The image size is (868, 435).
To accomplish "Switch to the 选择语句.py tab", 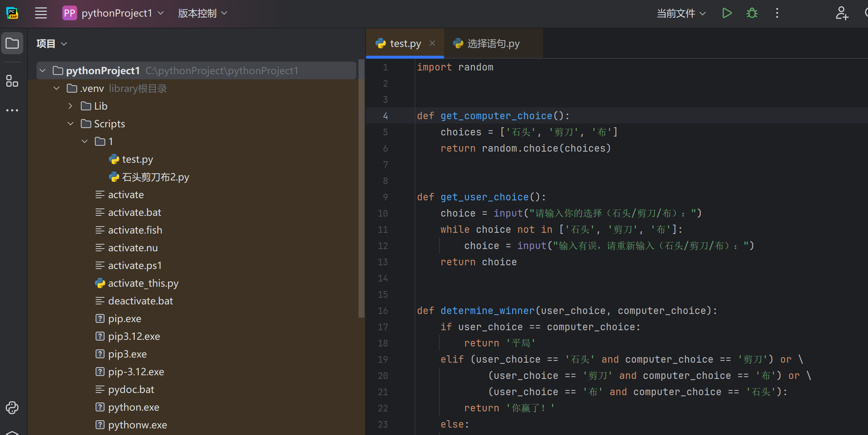I will (x=493, y=44).
